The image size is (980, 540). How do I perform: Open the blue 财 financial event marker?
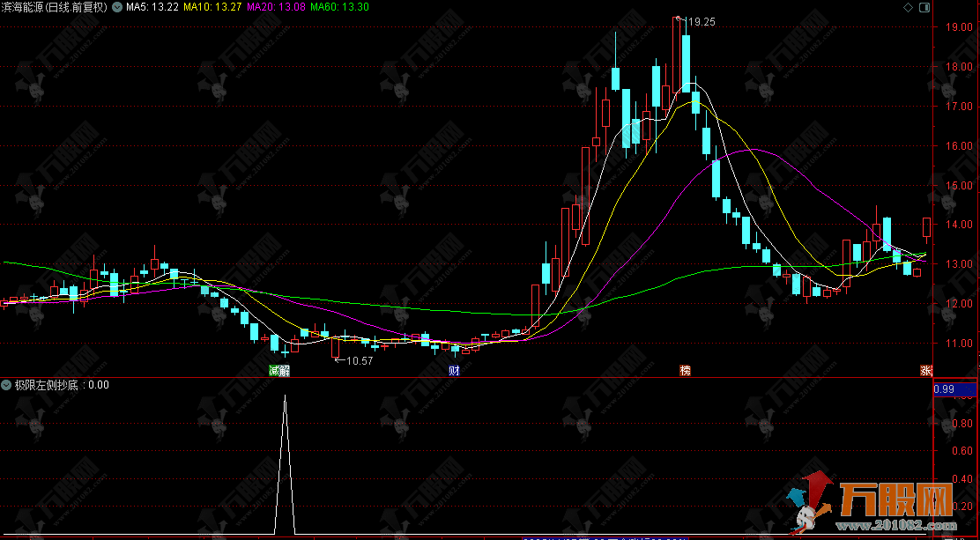454,371
